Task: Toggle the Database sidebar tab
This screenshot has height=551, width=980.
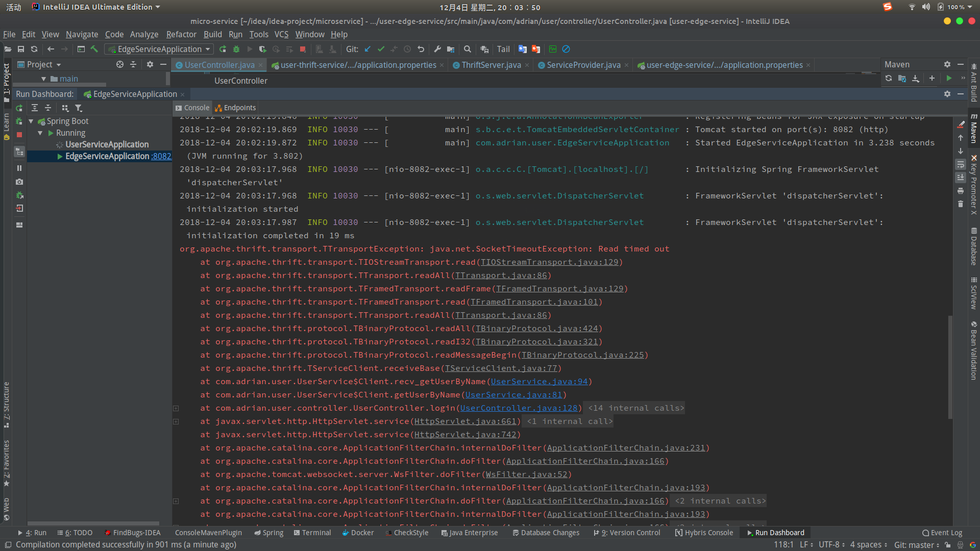Action: (974, 246)
